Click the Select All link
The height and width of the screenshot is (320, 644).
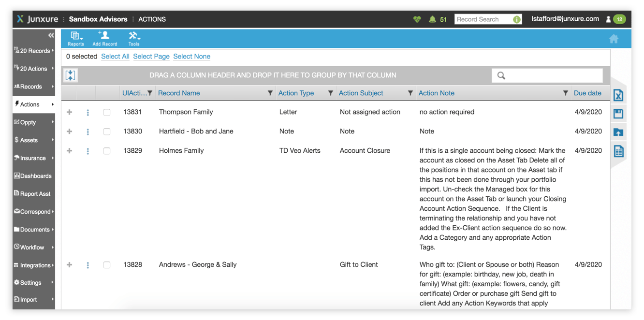pyautogui.click(x=115, y=57)
